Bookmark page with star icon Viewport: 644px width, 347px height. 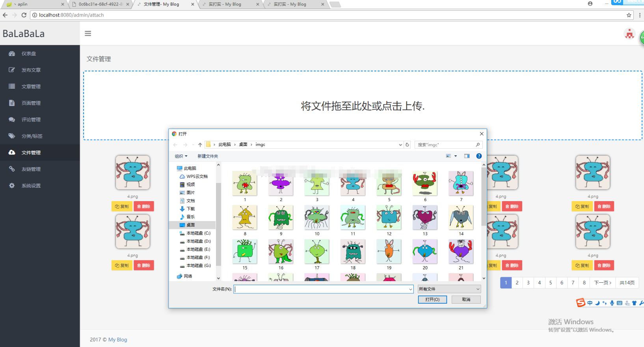(629, 15)
